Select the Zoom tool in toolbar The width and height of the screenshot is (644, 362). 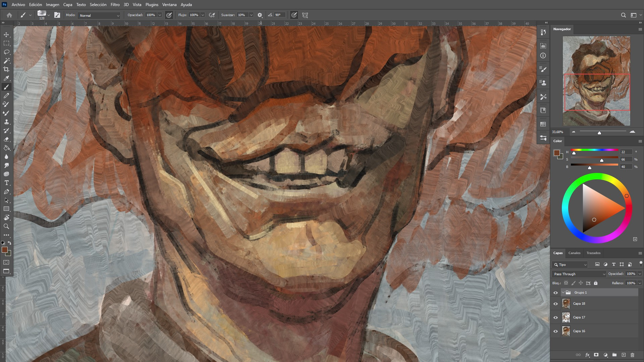click(x=6, y=226)
